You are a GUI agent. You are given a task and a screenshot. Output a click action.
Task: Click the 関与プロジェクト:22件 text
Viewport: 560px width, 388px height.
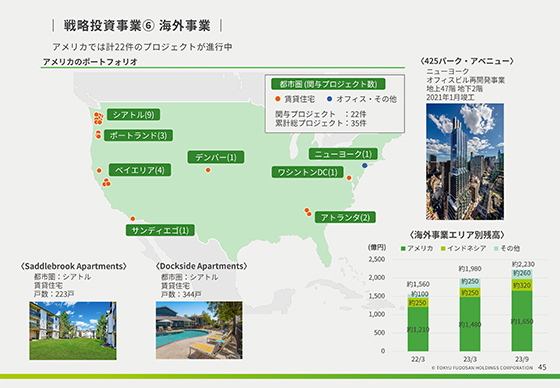click(320, 114)
